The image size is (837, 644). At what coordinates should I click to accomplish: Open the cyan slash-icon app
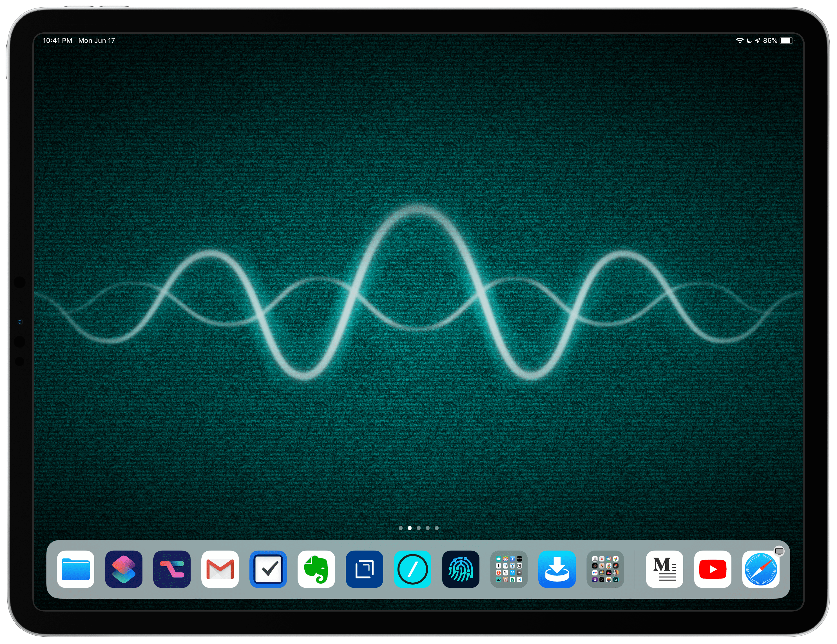click(x=412, y=570)
